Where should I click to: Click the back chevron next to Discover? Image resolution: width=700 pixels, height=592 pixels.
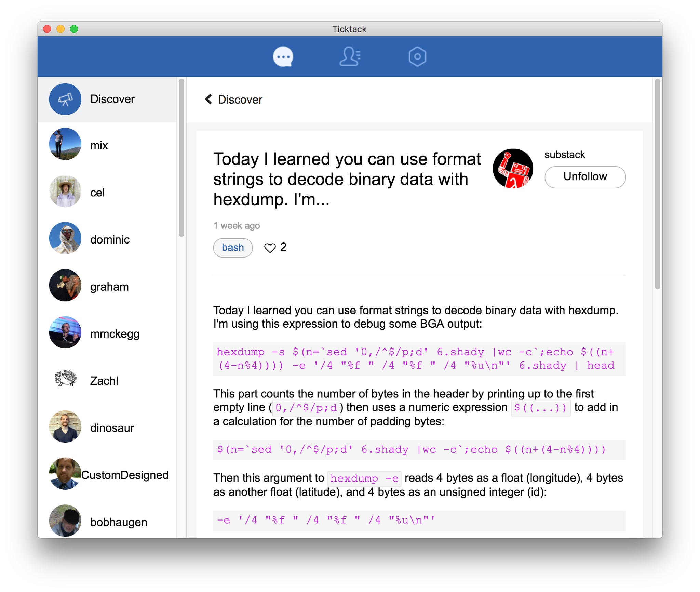[208, 99]
